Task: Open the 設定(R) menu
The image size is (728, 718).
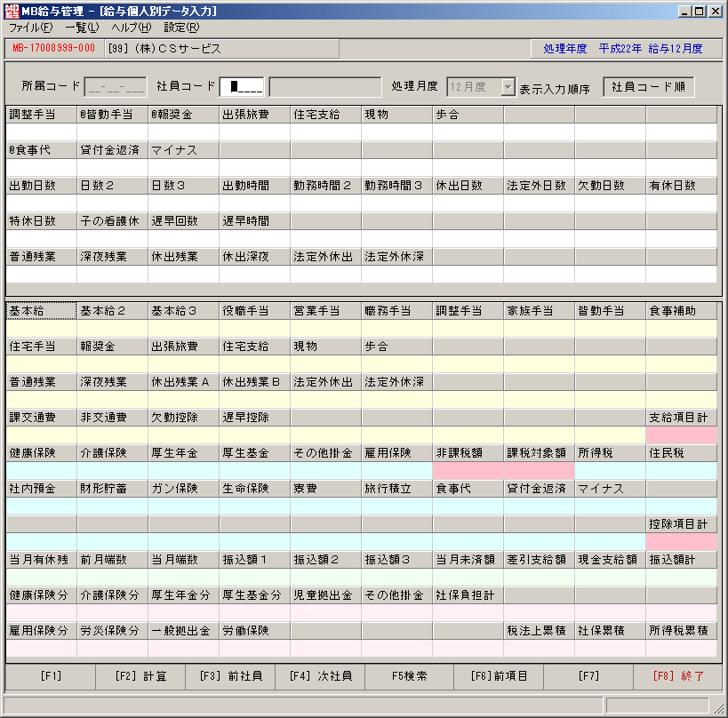Action: pos(181,28)
